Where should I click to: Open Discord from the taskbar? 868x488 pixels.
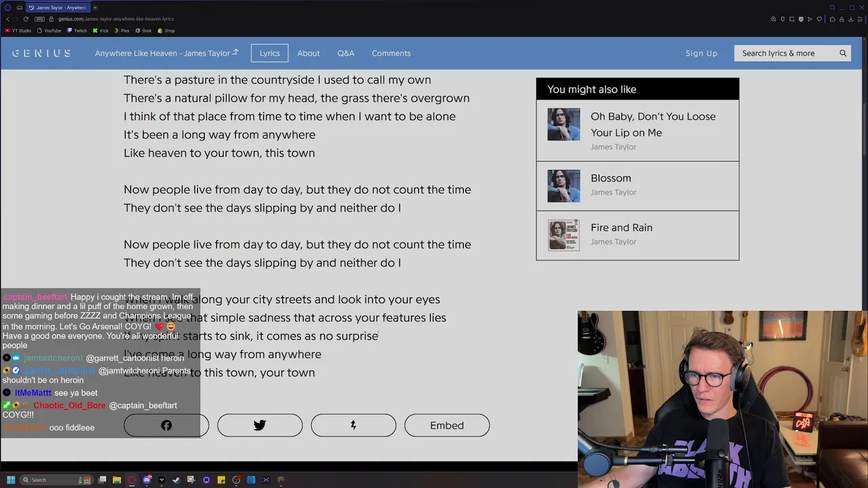click(x=147, y=480)
